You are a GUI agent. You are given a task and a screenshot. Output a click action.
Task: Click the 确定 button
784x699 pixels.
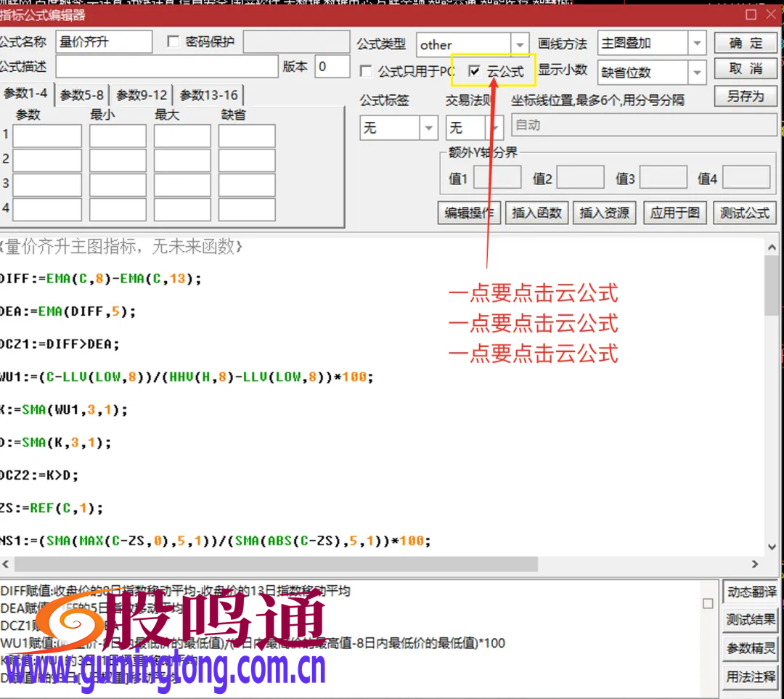pos(746,42)
